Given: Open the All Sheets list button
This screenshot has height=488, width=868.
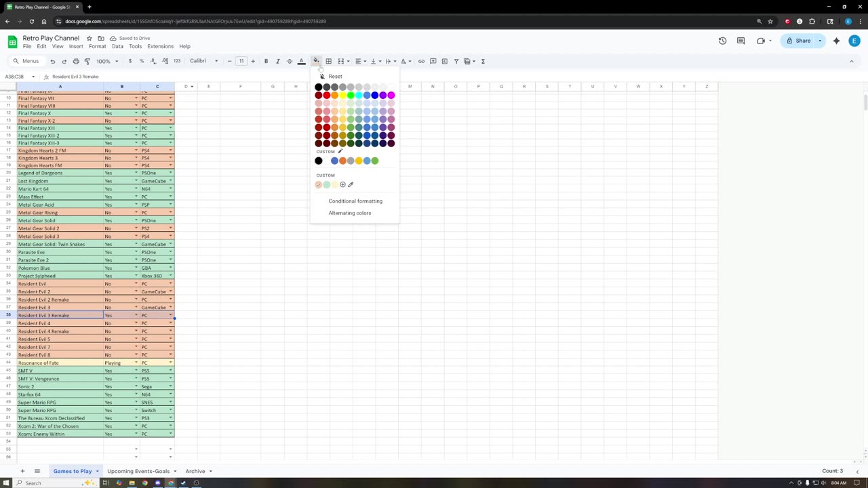Looking at the screenshot, I should pyautogui.click(x=37, y=471).
